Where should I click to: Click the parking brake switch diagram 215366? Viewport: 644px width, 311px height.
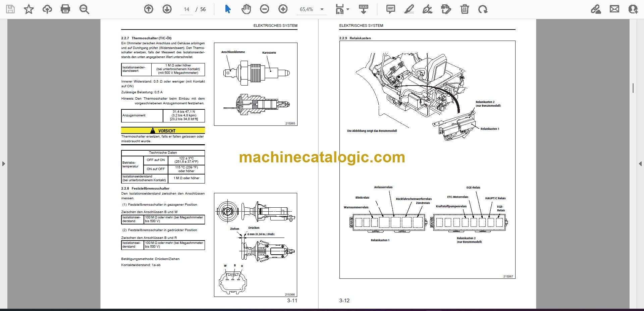click(256, 245)
